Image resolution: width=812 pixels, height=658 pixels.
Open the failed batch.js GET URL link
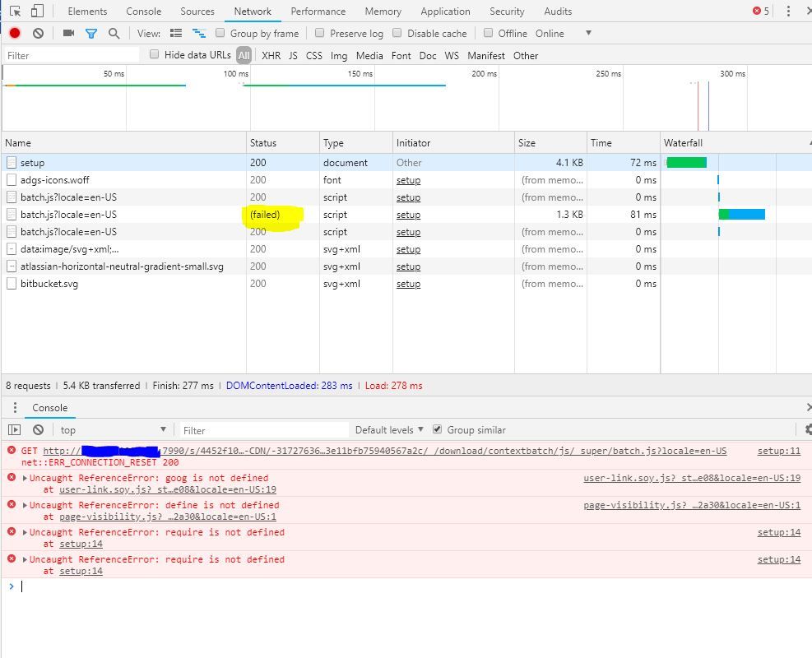[x=385, y=451]
